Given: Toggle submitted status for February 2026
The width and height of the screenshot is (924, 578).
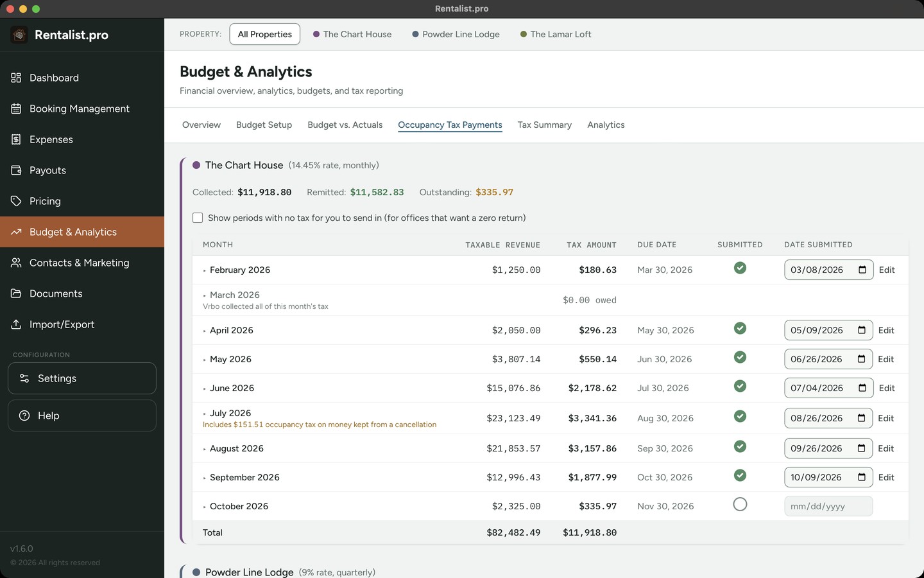Looking at the screenshot, I should (740, 268).
